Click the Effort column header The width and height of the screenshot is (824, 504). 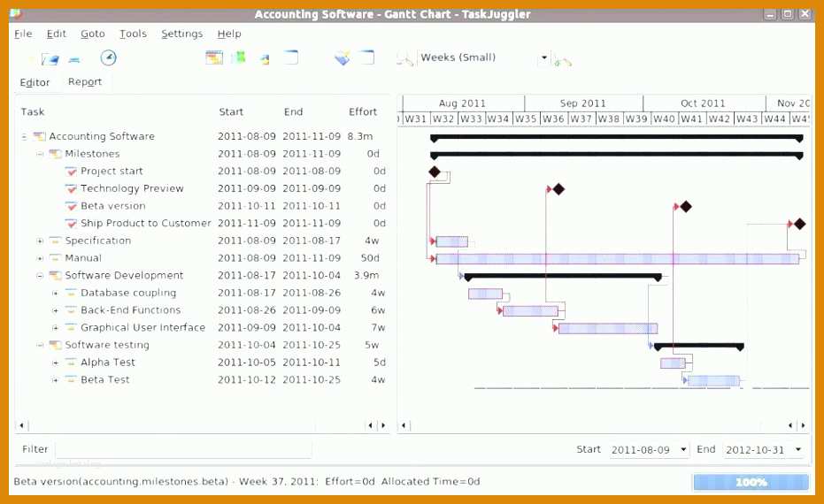coord(363,111)
